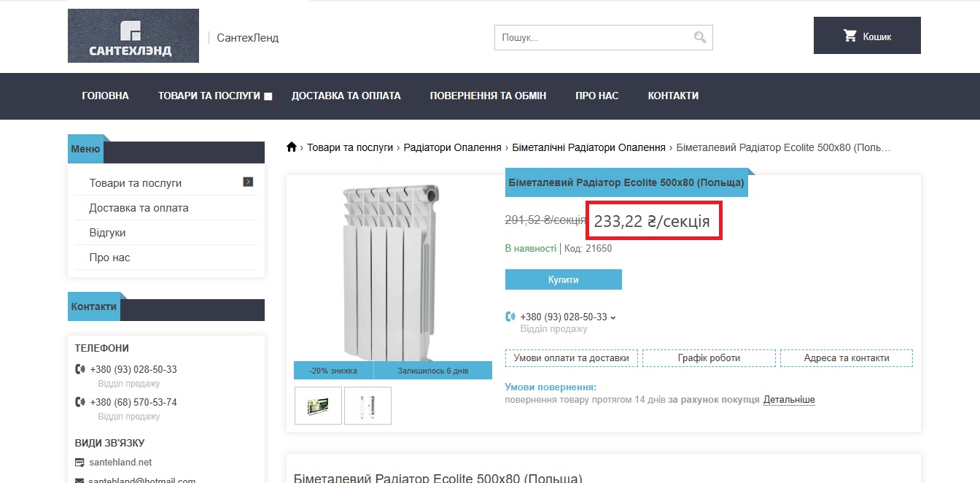The width and height of the screenshot is (980, 483).
Task: Click the В наявності status text
Action: coord(531,248)
